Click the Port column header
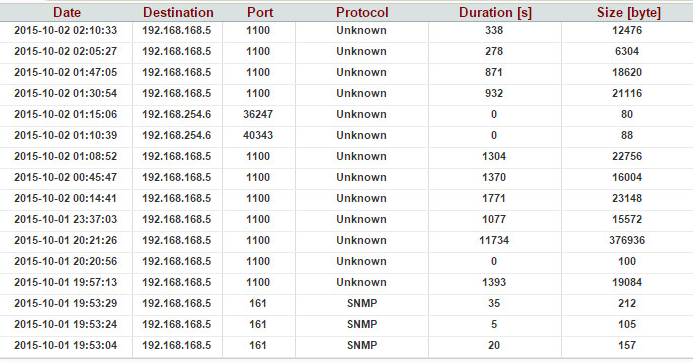Screen dimensions: 693x362 click(260, 12)
